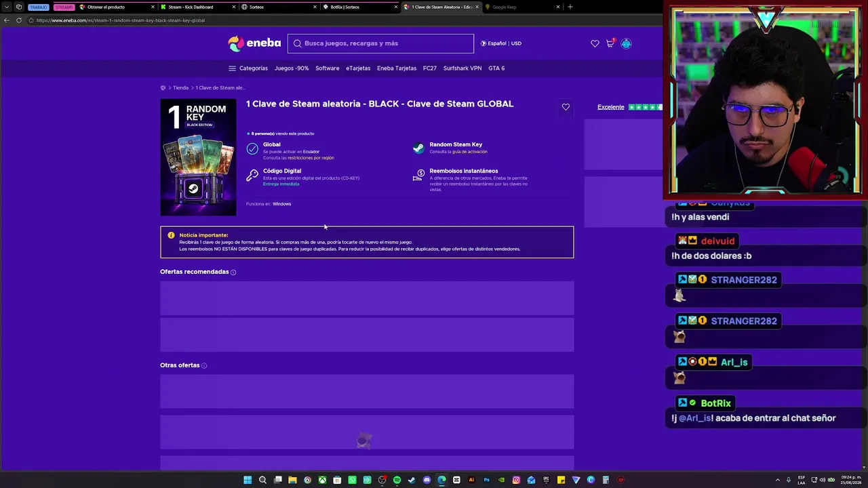Viewport: 868px width, 488px height.
Task: Go to Juegos -90% section
Action: point(292,68)
